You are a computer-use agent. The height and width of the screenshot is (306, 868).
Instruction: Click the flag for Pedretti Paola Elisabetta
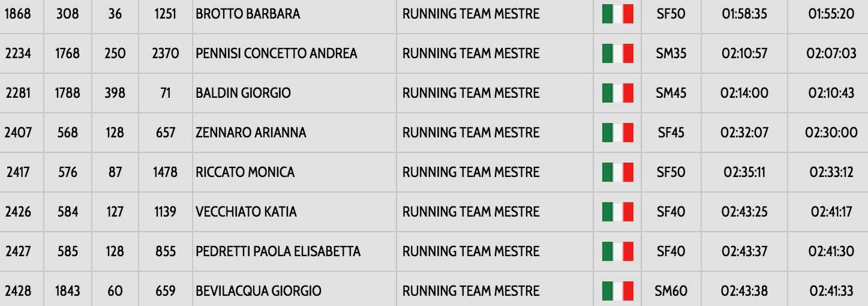pyautogui.click(x=617, y=251)
